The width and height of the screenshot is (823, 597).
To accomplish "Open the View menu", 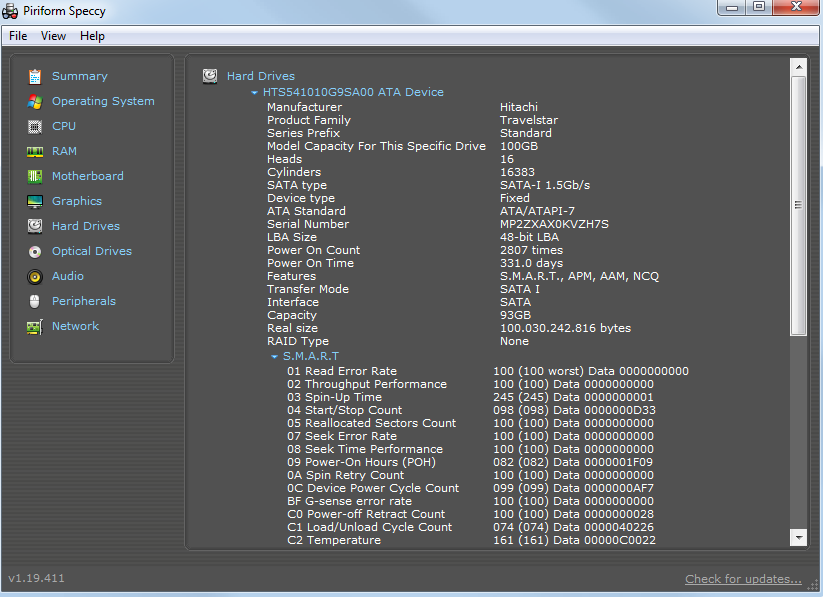I will [54, 36].
